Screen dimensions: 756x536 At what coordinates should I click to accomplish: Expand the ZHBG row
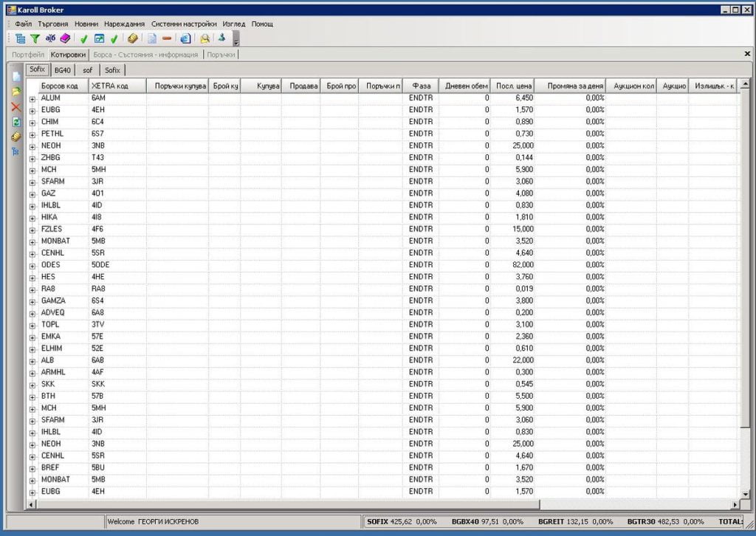(32, 159)
